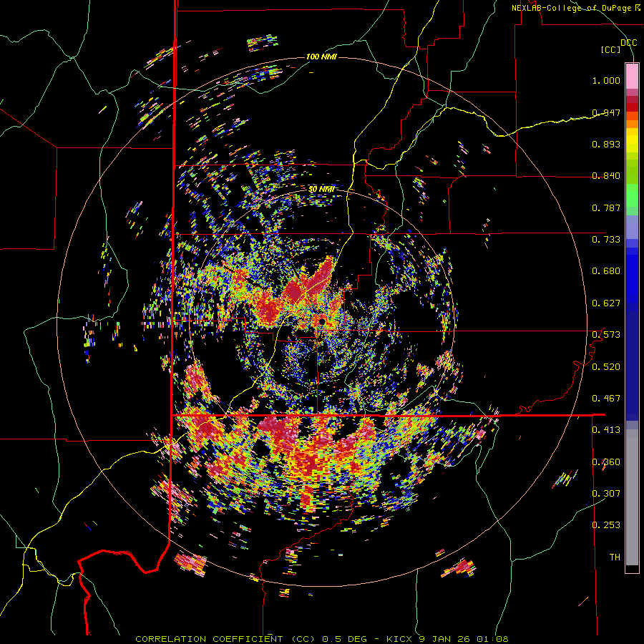Click the DCC product label
The width and height of the screenshot is (644, 644).
click(628, 43)
